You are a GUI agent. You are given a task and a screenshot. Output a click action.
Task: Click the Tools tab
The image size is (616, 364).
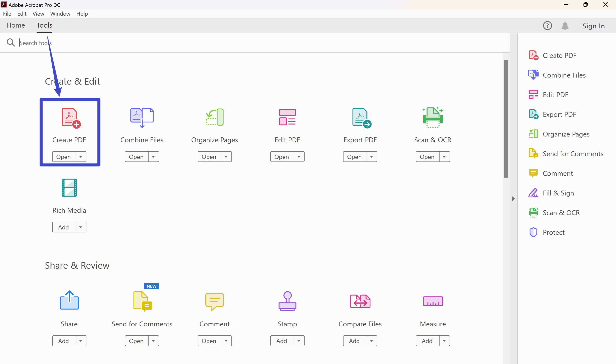pyautogui.click(x=44, y=25)
